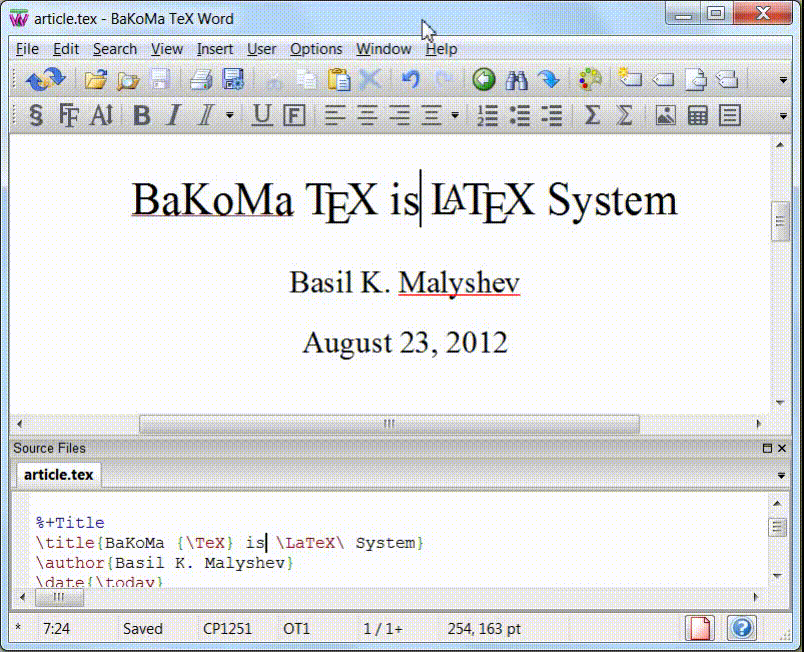Open the Options menu

point(316,49)
